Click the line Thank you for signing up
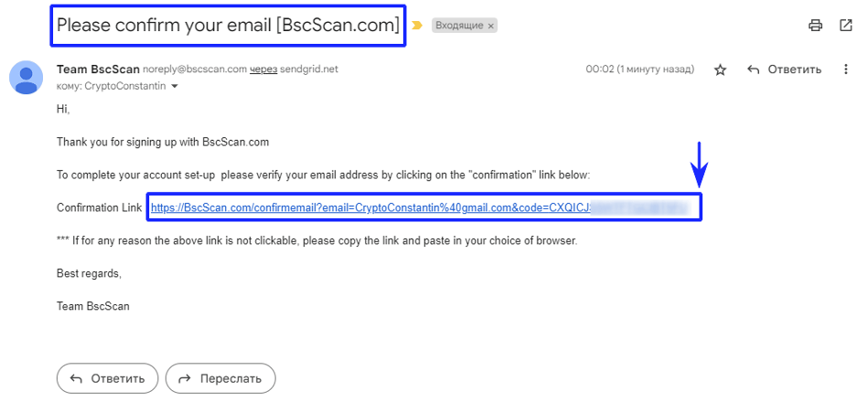 (163, 143)
